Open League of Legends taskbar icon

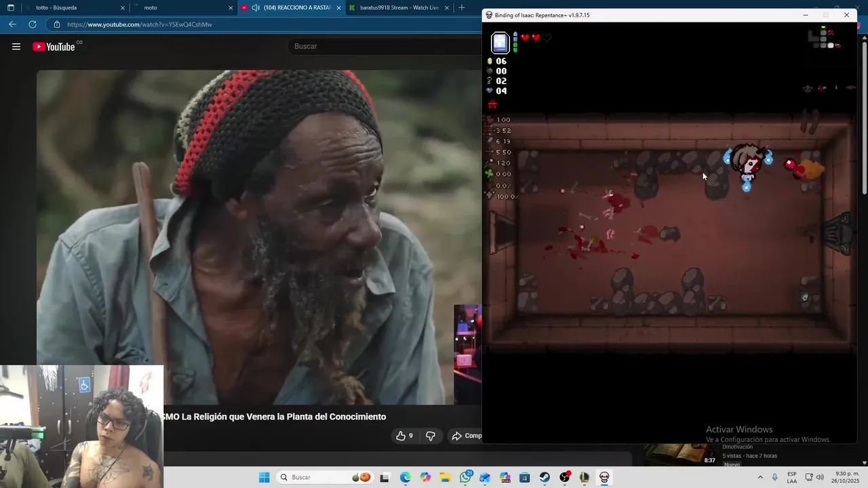click(585, 477)
